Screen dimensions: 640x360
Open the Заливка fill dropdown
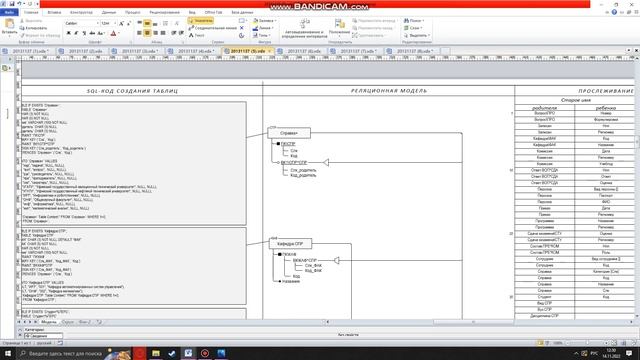(x=264, y=20)
